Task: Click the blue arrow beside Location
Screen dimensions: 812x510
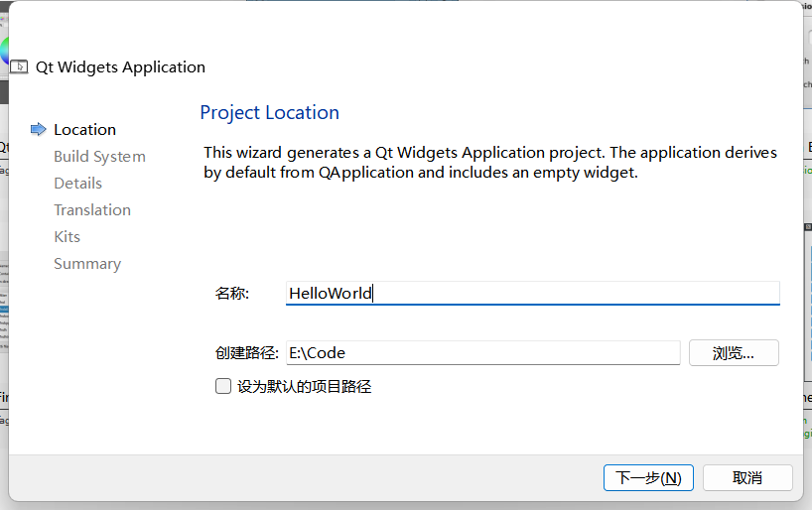Action: coord(39,129)
